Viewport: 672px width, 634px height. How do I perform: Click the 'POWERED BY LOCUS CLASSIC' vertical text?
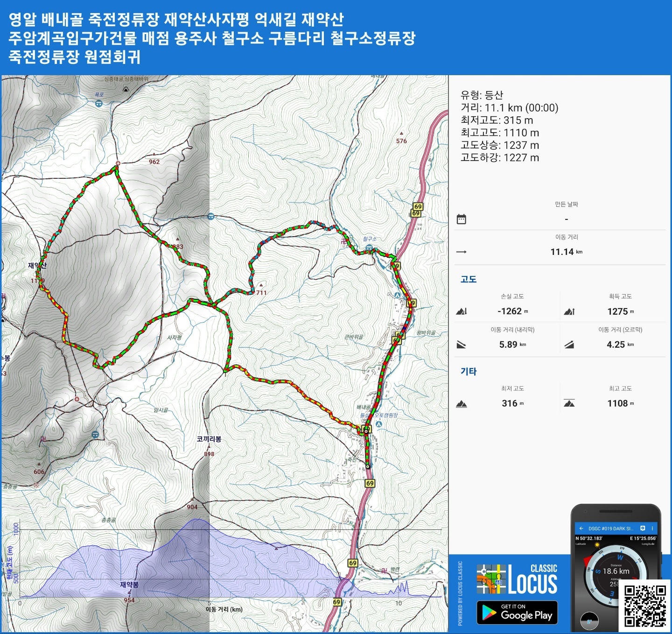click(x=460, y=593)
